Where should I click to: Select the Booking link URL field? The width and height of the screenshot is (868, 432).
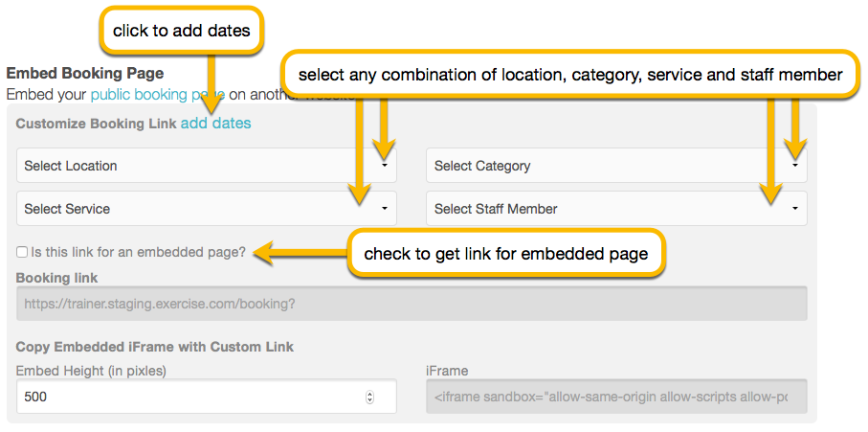pyautogui.click(x=412, y=304)
